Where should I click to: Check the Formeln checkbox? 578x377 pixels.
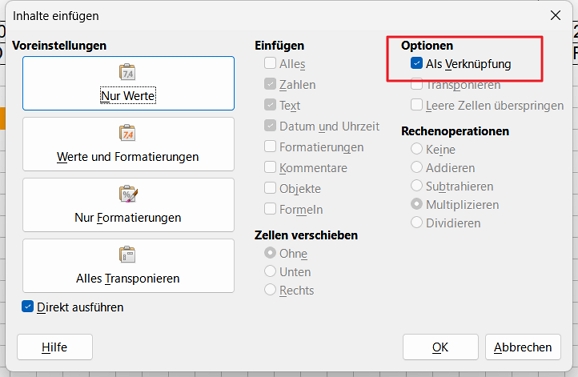[270, 209]
